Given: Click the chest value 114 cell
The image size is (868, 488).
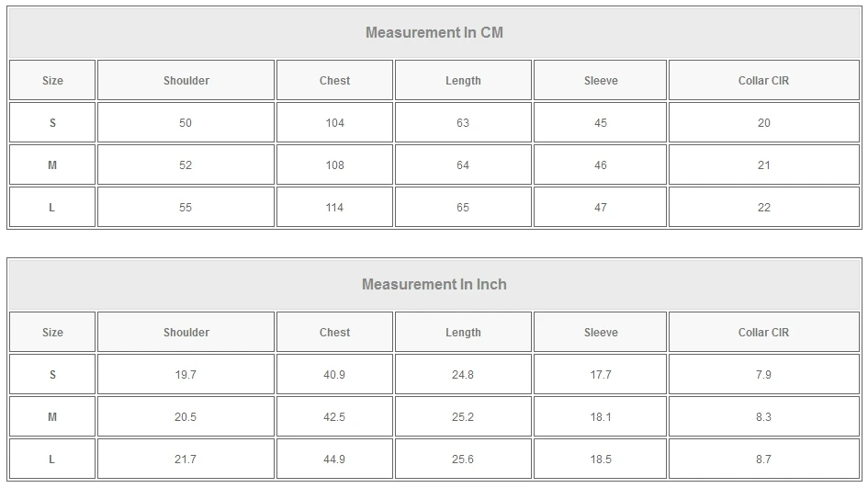Looking at the screenshot, I should [x=335, y=207].
